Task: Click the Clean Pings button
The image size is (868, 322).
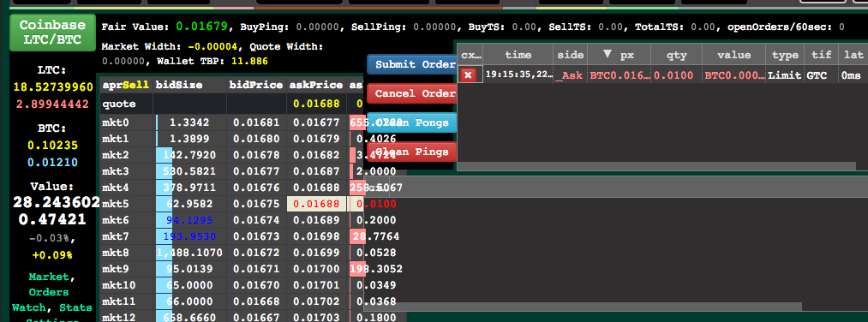Action: click(x=411, y=152)
